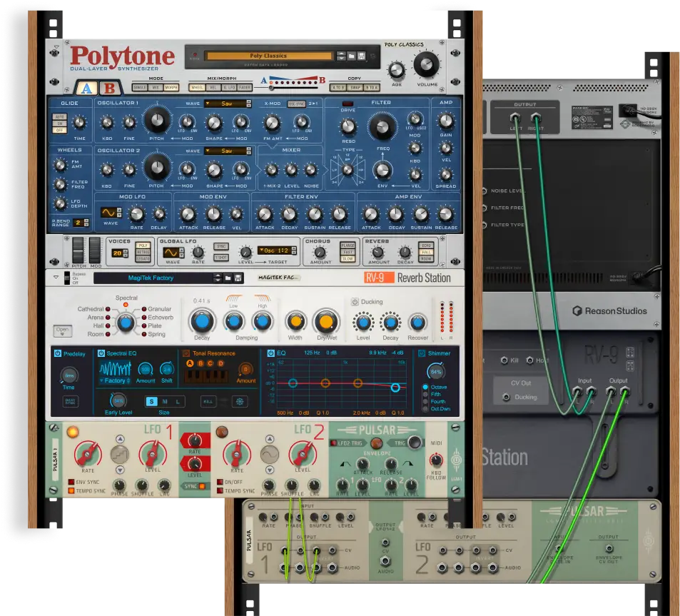Switch to Polytone layer A tab
Image resolution: width=680 pixels, height=616 pixels.
tap(86, 88)
